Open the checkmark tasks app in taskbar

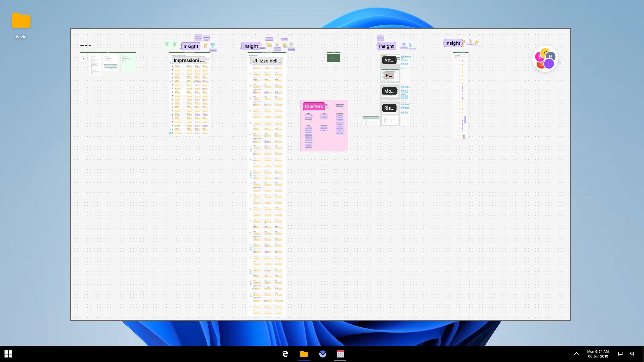(323, 354)
